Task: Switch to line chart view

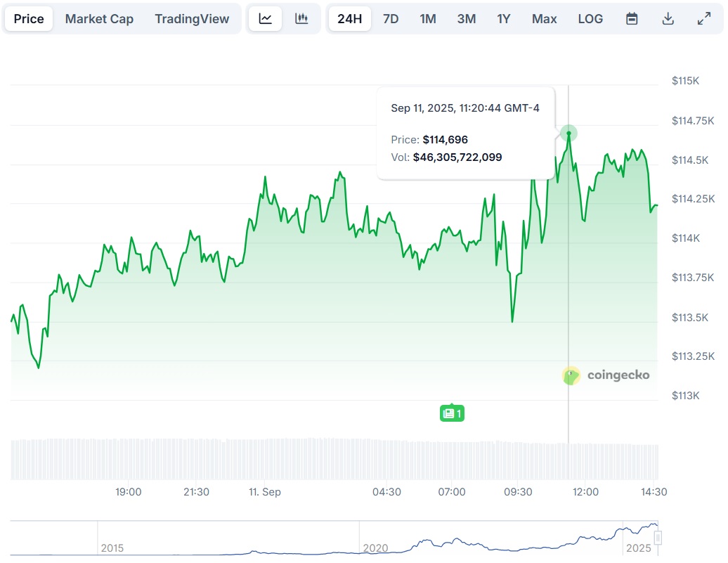Action: click(x=265, y=19)
